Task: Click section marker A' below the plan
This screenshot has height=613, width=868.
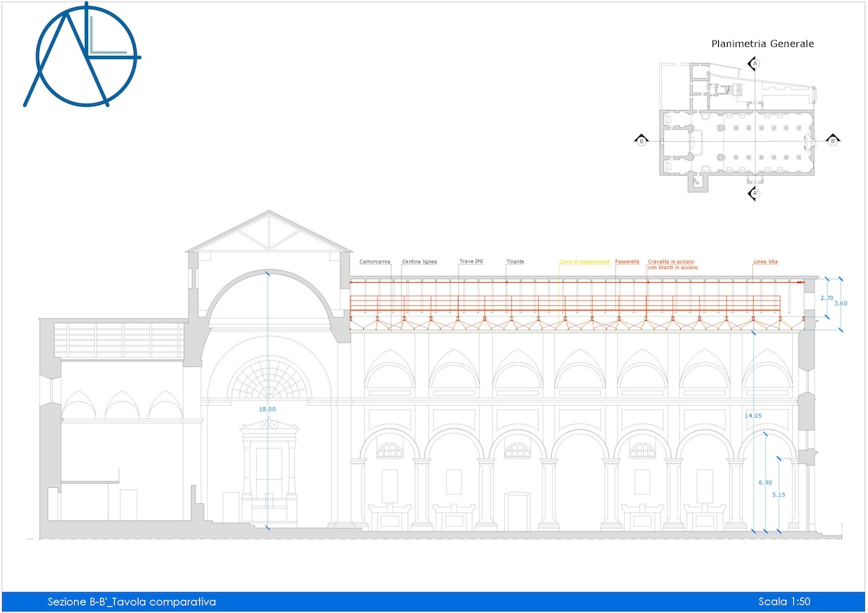Action: pyautogui.click(x=754, y=194)
